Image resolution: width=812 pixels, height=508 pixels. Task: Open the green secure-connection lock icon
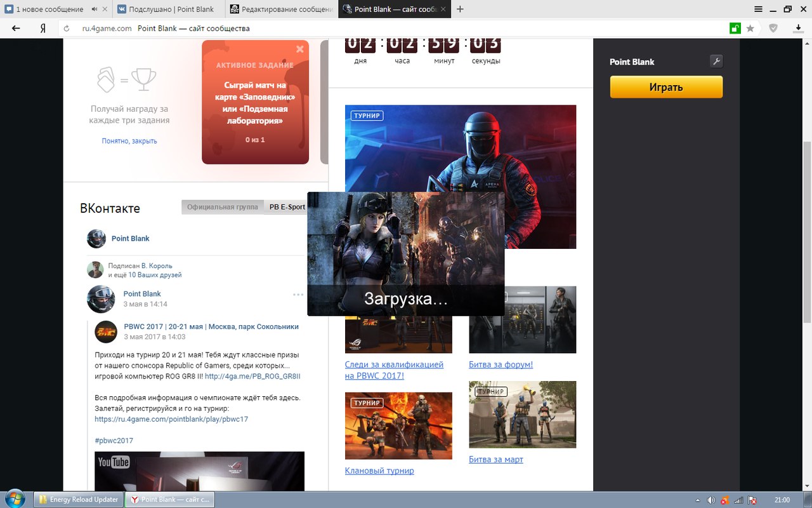(x=735, y=29)
